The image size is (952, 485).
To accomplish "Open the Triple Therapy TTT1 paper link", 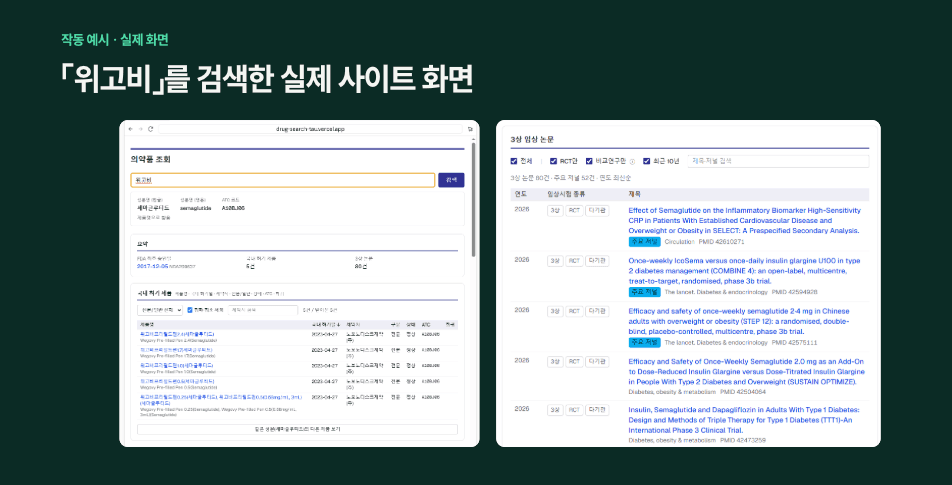I will coord(744,420).
